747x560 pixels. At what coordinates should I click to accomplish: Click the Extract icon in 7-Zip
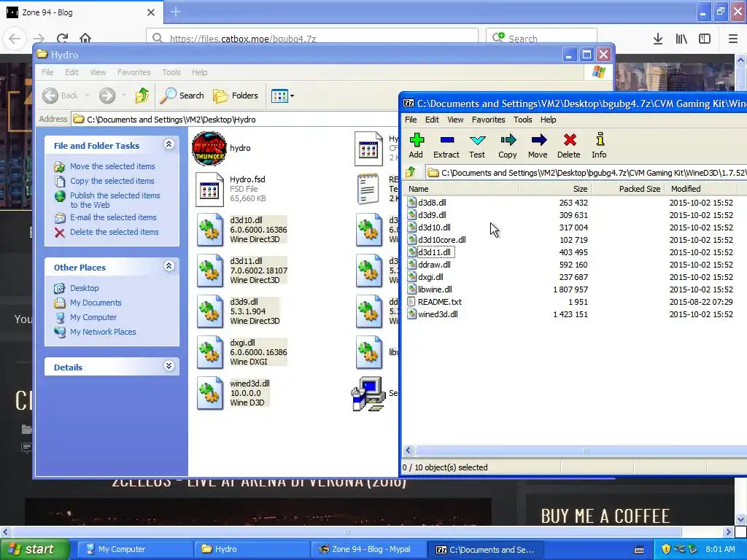click(446, 146)
